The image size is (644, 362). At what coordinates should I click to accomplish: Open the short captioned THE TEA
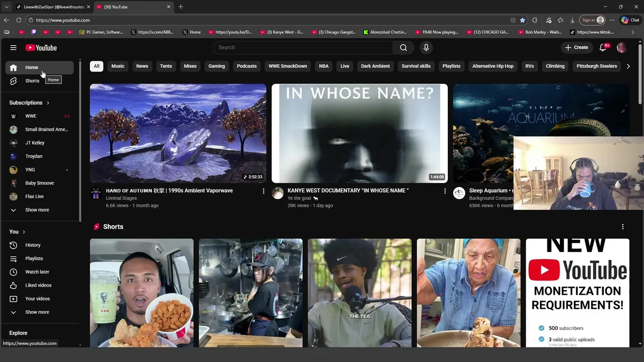click(359, 293)
